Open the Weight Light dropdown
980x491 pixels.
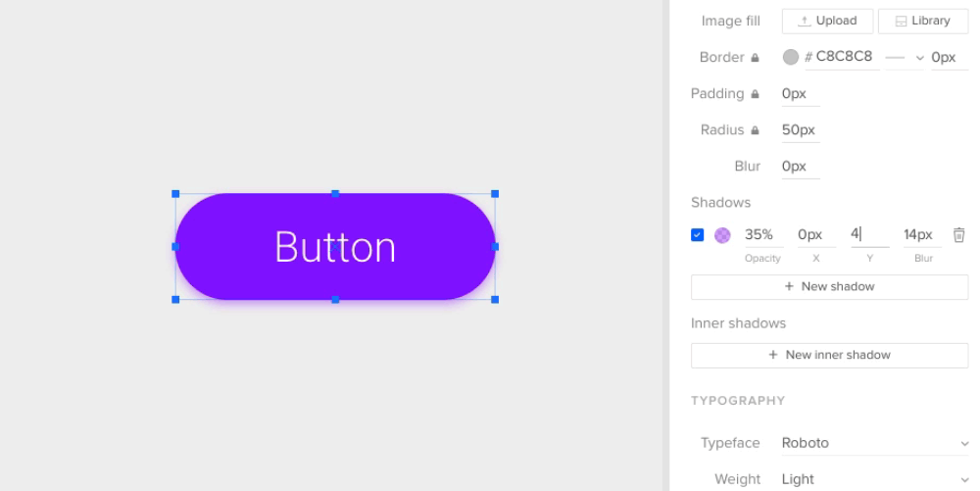click(874, 479)
